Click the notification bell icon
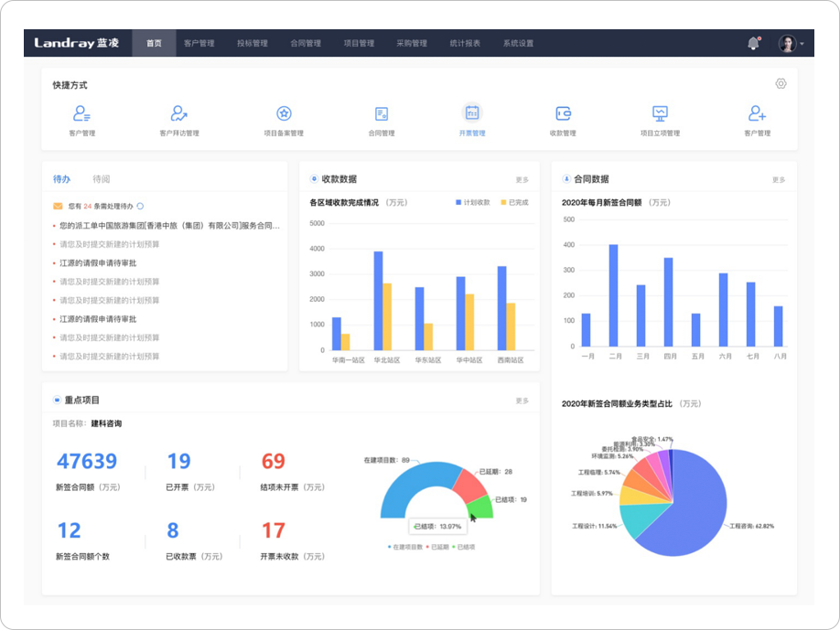840x630 pixels. coord(753,43)
